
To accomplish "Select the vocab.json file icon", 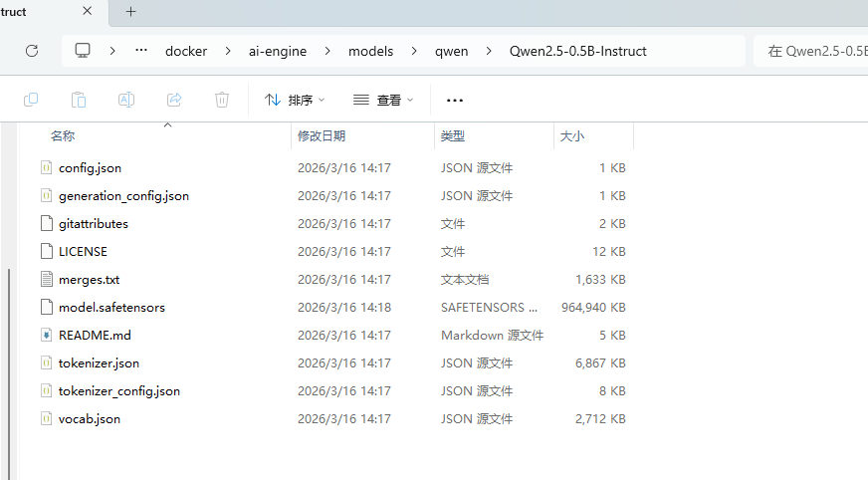I will point(47,418).
